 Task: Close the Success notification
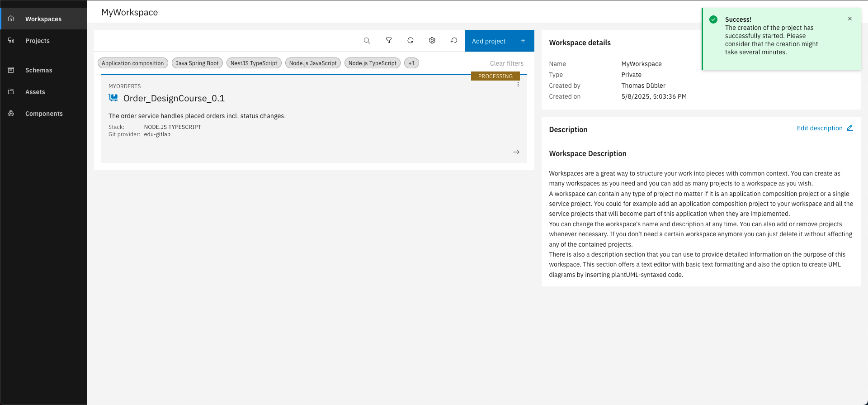[x=850, y=19]
